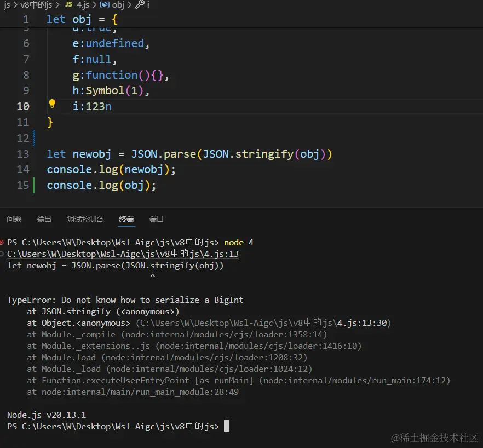Click the Node.js v20.13.1 version text
The image size is (483, 448).
(x=47, y=415)
